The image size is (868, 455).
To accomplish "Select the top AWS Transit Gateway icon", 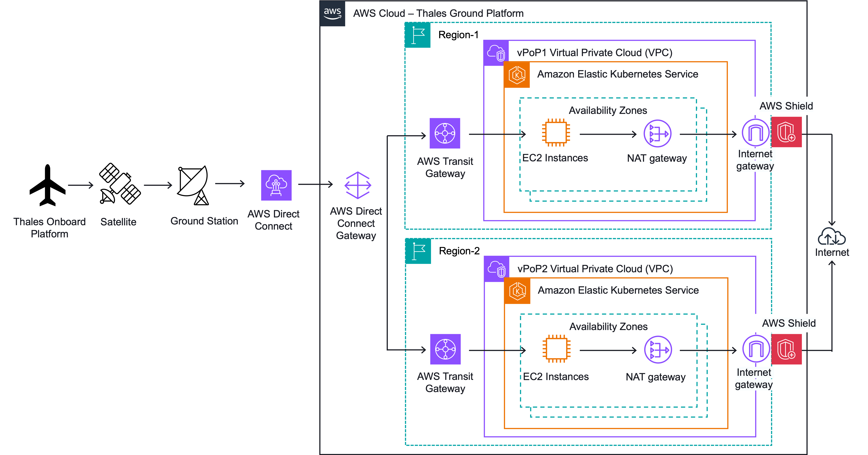I will point(445,133).
